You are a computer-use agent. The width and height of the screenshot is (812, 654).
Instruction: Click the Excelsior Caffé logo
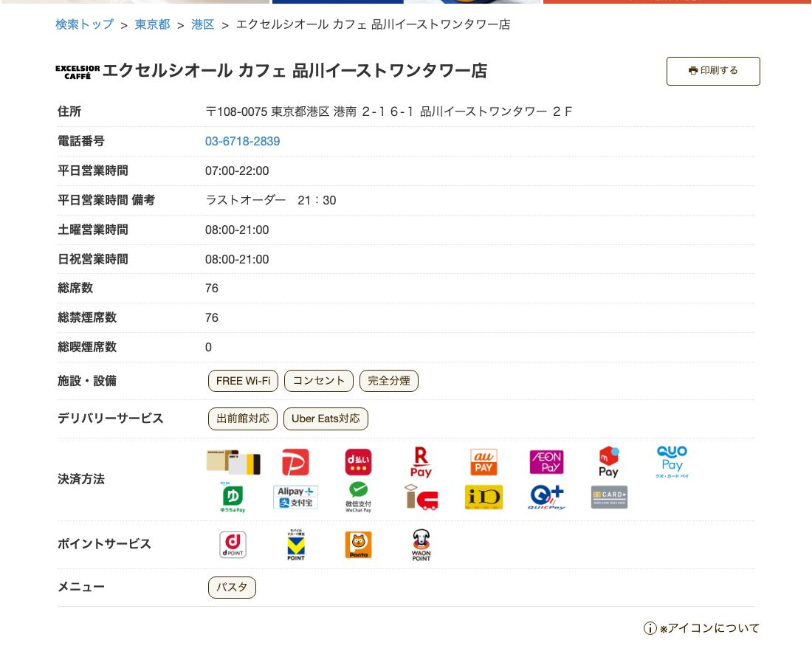click(x=78, y=72)
